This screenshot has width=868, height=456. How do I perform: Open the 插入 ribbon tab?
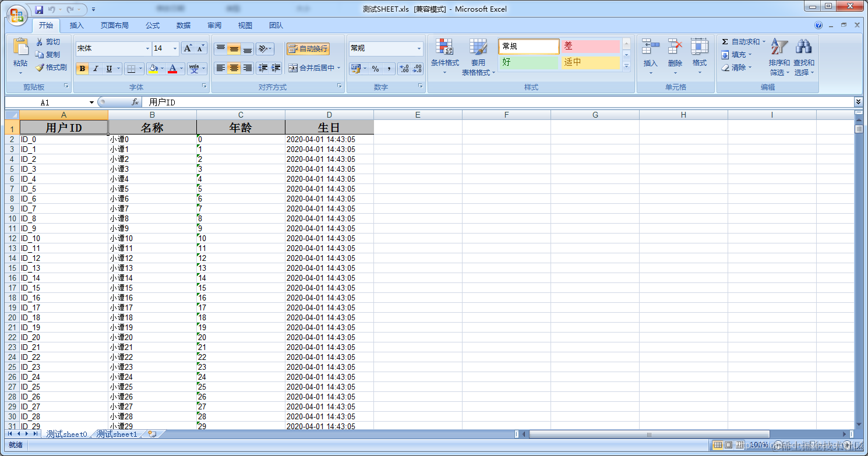click(77, 26)
